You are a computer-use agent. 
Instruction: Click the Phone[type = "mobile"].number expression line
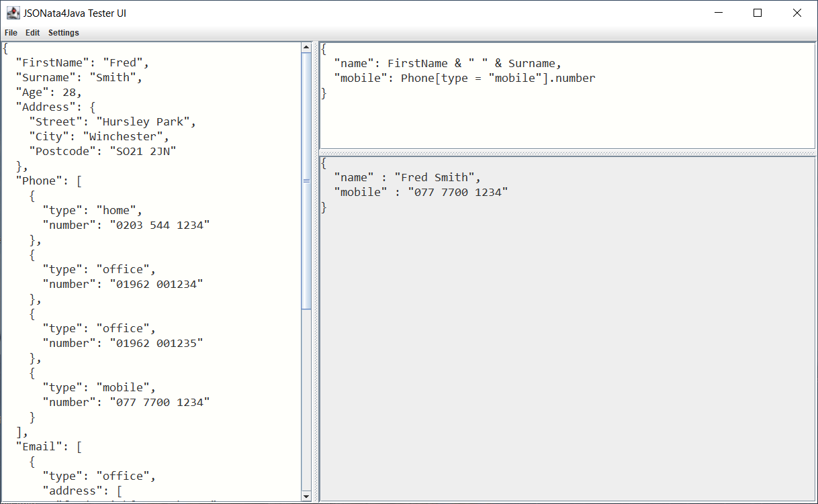(x=498, y=79)
